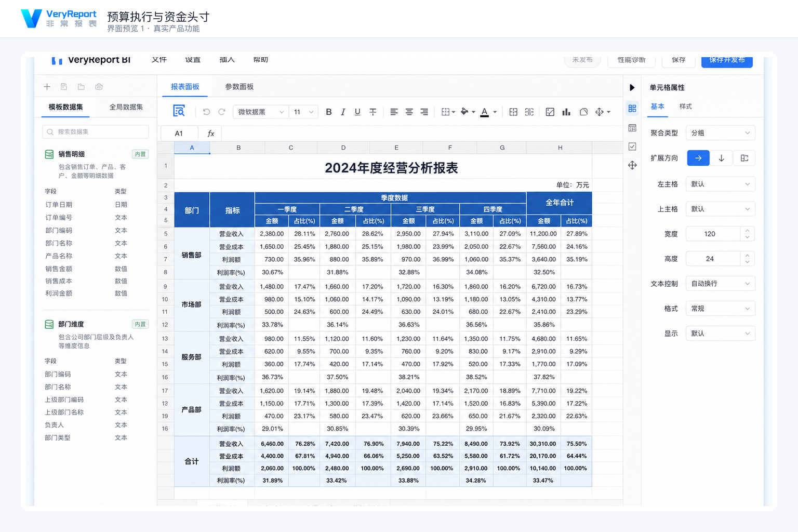
Task: Open the cell borders menu
Action: (x=448, y=112)
